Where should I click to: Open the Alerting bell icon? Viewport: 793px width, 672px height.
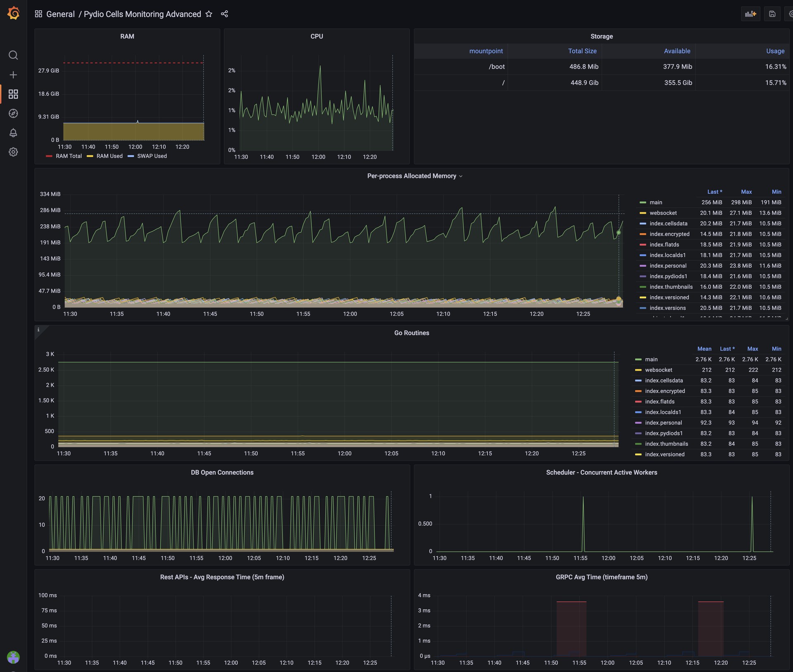(13, 133)
